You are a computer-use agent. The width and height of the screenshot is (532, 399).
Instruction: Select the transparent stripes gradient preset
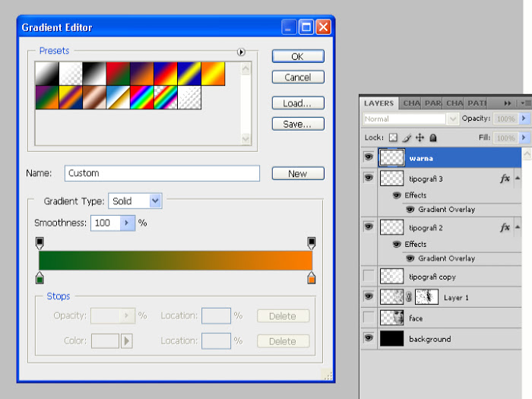pos(189,97)
